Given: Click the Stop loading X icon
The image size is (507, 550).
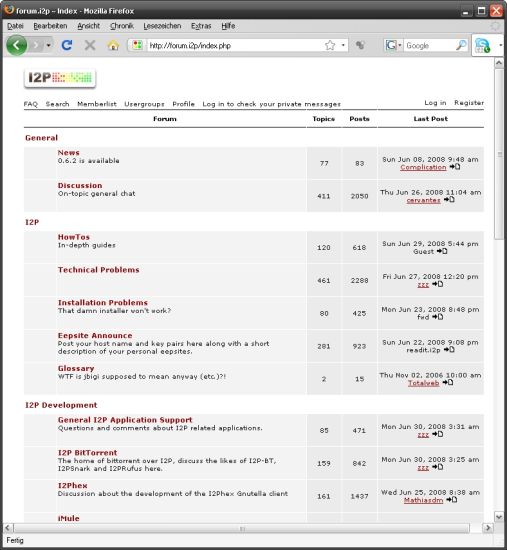Looking at the screenshot, I should [90, 45].
